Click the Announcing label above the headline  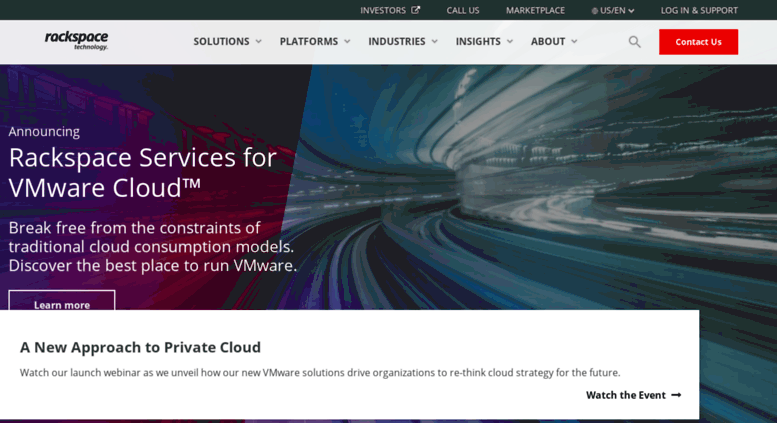[44, 132]
